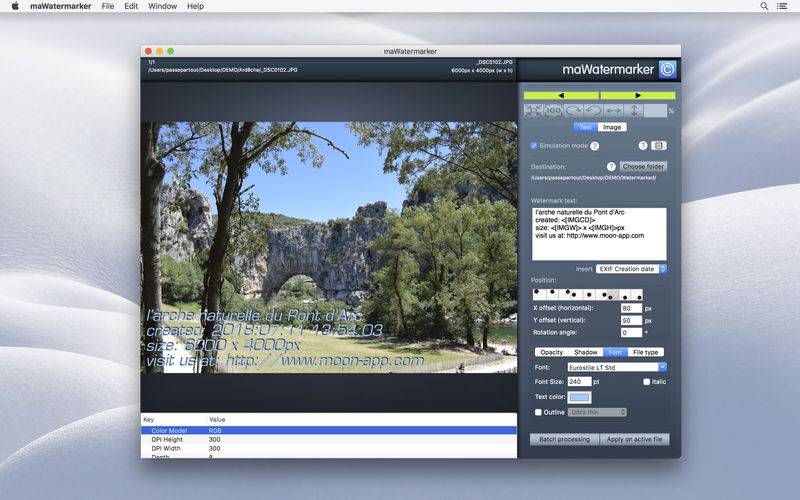Open the File menu

pos(108,6)
